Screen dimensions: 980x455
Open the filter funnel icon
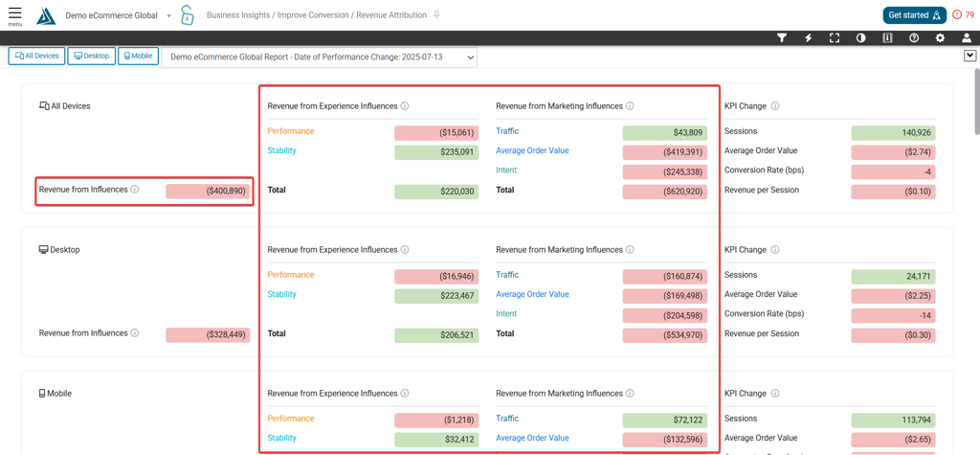click(781, 38)
